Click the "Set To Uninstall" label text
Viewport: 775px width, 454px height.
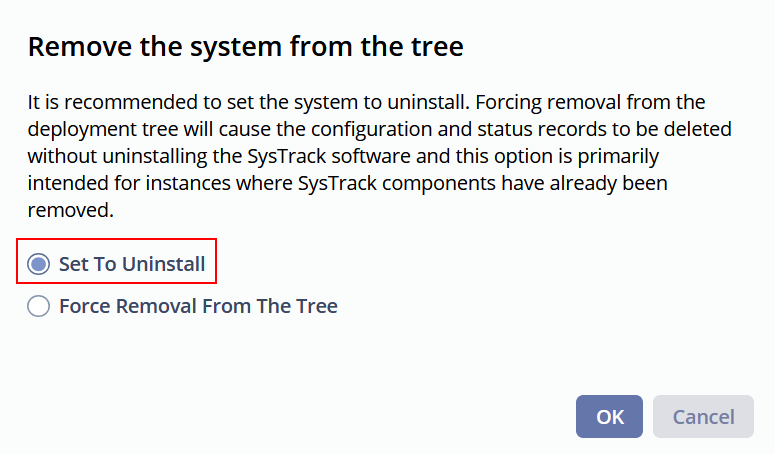(x=132, y=265)
